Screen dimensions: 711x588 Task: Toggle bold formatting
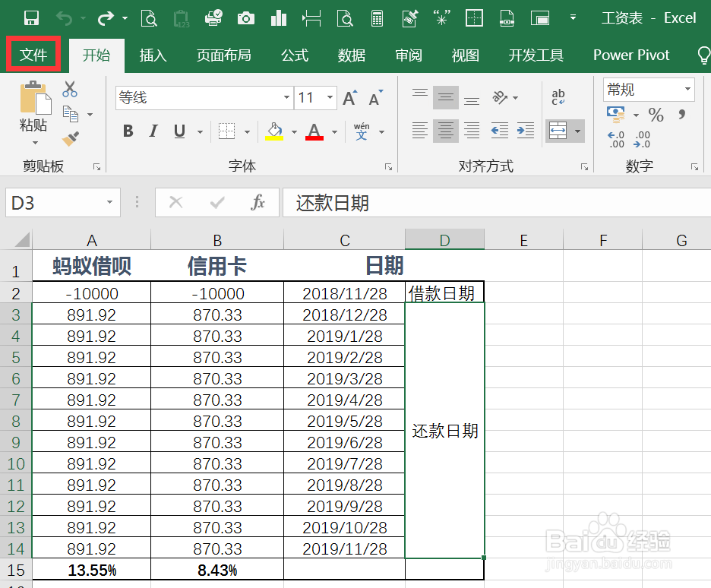coord(128,131)
